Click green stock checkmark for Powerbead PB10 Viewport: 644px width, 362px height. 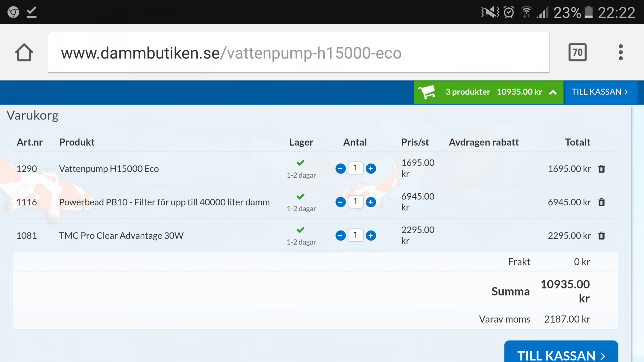pyautogui.click(x=301, y=196)
